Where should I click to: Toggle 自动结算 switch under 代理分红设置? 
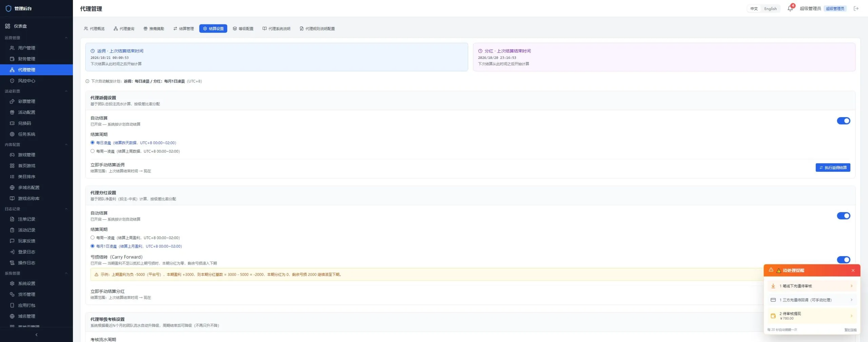(x=843, y=216)
